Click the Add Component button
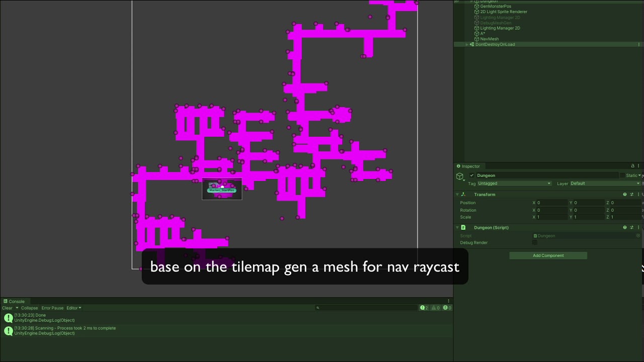 tap(548, 255)
